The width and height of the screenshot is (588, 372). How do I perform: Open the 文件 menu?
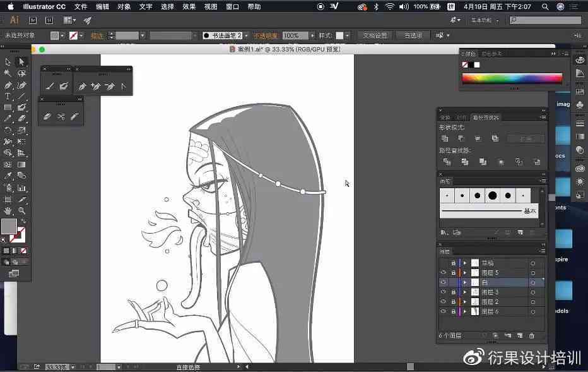click(x=81, y=7)
